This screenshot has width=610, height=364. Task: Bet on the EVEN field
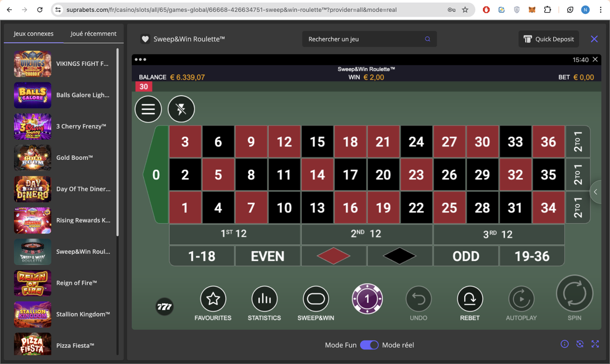[x=268, y=256]
